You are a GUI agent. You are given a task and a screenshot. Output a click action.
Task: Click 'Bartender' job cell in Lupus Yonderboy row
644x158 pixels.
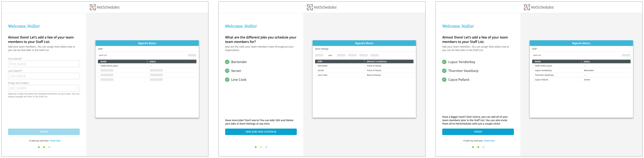[x=589, y=71]
